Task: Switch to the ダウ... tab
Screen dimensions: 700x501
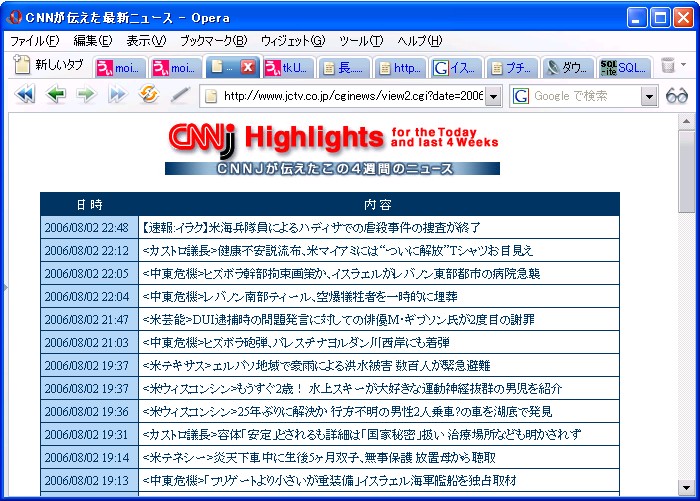Action: pyautogui.click(x=568, y=68)
